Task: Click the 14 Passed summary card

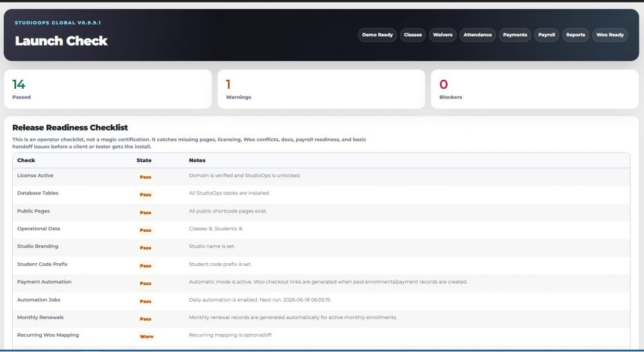Action: [x=108, y=89]
